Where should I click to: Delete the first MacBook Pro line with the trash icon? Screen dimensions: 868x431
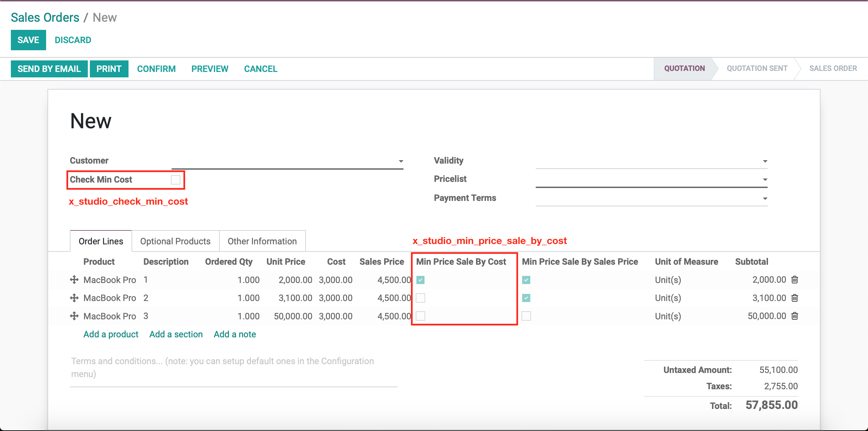(x=794, y=280)
